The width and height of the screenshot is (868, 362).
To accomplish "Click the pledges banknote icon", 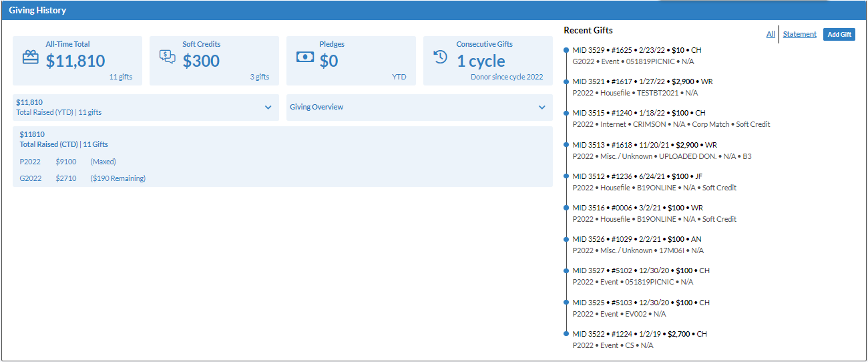I will coord(305,57).
